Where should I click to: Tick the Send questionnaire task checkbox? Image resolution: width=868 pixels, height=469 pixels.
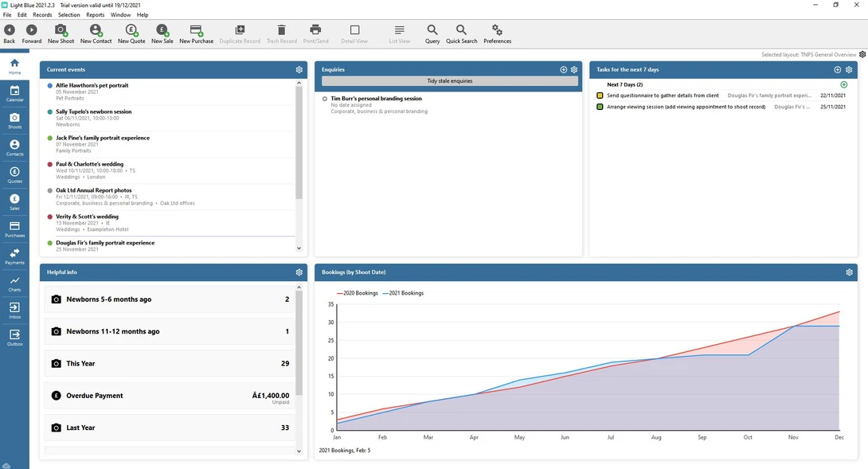point(600,96)
